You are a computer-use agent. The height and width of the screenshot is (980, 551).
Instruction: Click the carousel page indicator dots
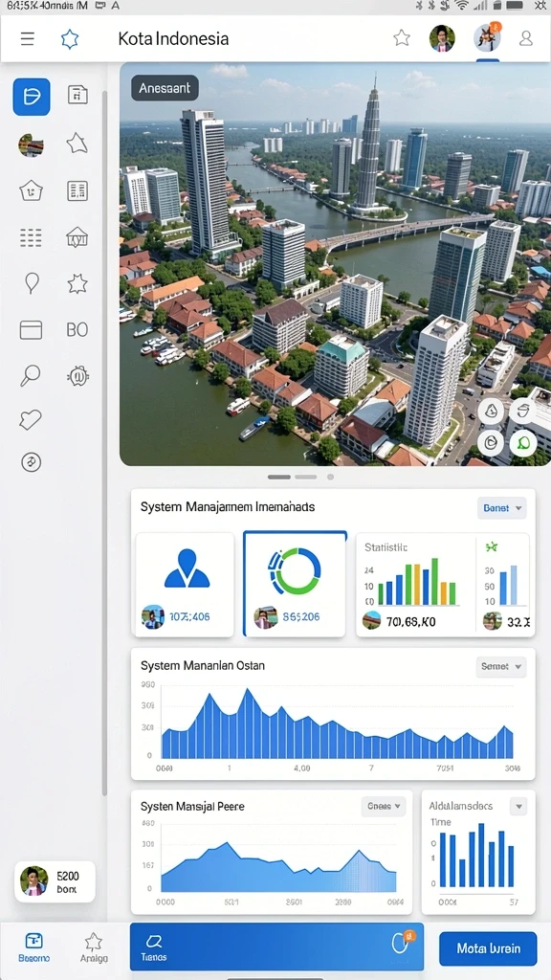click(x=300, y=477)
